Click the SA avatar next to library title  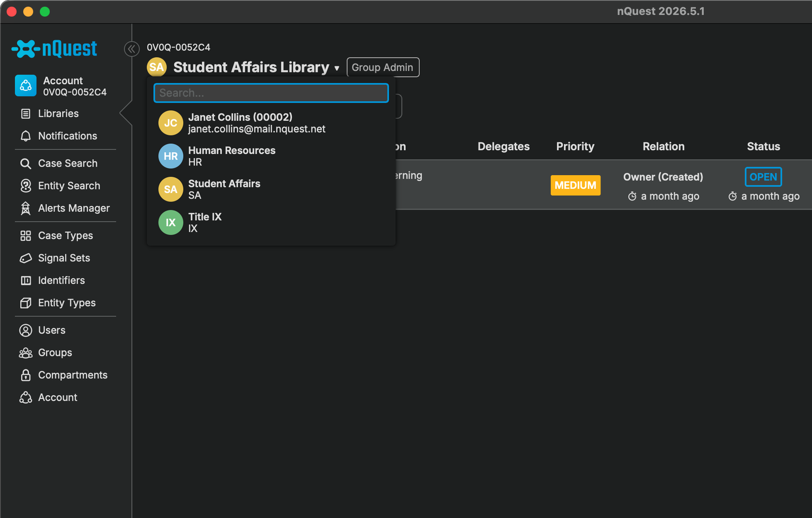[157, 67]
